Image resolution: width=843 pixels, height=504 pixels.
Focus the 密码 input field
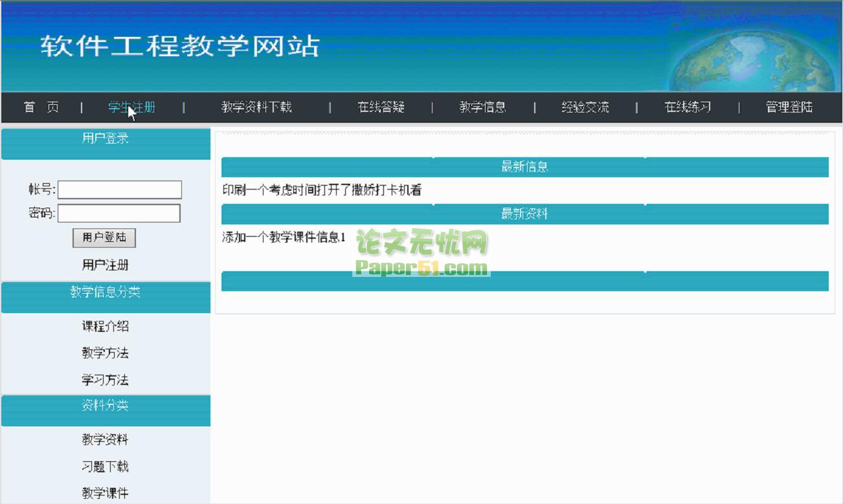click(119, 214)
